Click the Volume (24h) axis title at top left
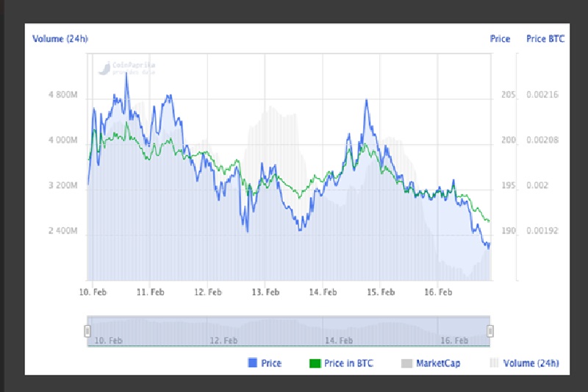Screen dimensions: 588x392 tap(60, 39)
